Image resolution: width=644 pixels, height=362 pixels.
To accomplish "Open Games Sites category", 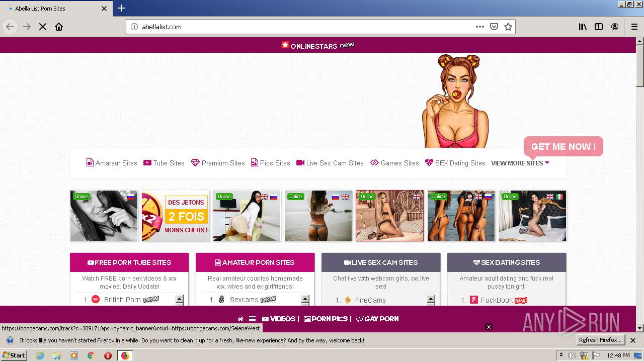I will pyautogui.click(x=394, y=163).
